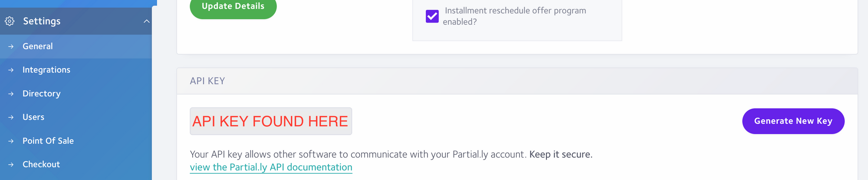This screenshot has width=868, height=180.
Task: Click the arrow icon beside Integrations
Action: click(11, 70)
